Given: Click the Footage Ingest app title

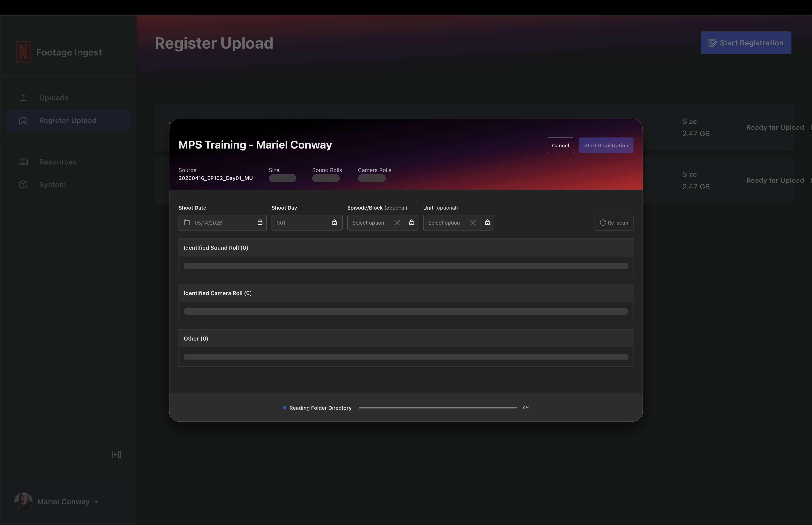Looking at the screenshot, I should (69, 52).
